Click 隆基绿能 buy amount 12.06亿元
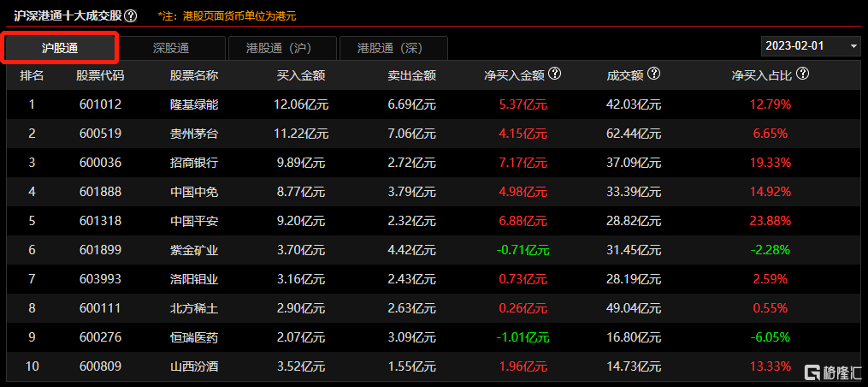Screen dimensions: 868x387 (301, 104)
